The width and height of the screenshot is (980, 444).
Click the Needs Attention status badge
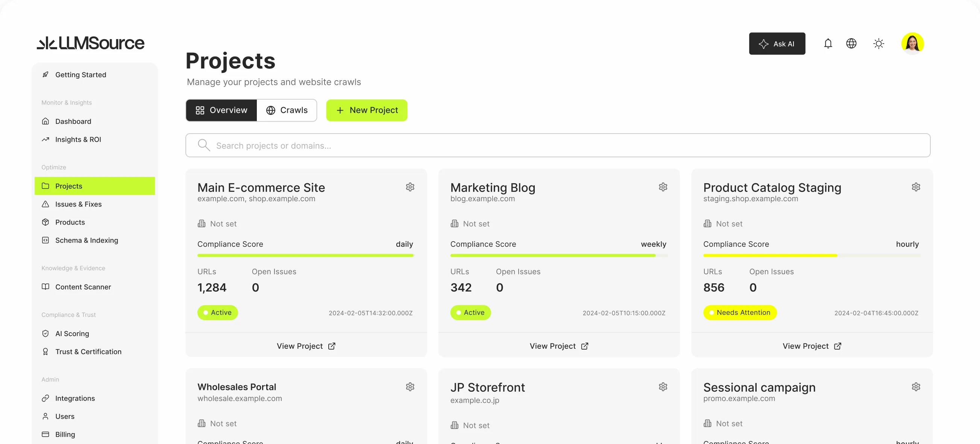coord(740,313)
